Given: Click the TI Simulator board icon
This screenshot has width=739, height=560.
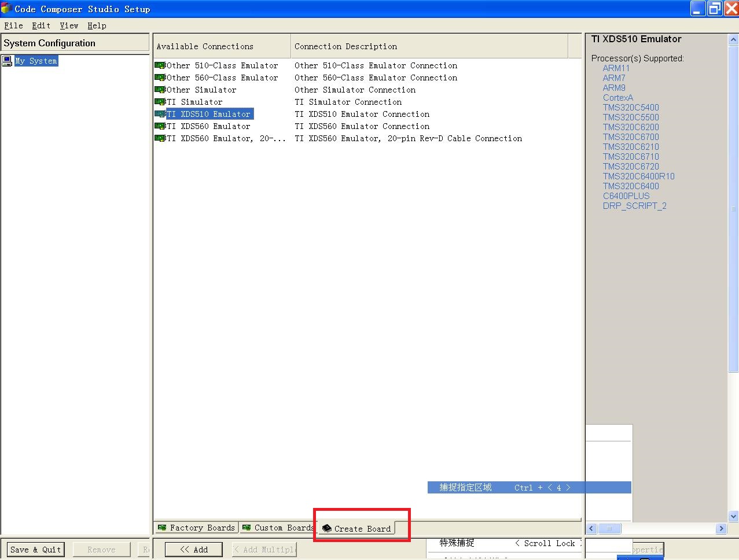Looking at the screenshot, I should (x=160, y=102).
